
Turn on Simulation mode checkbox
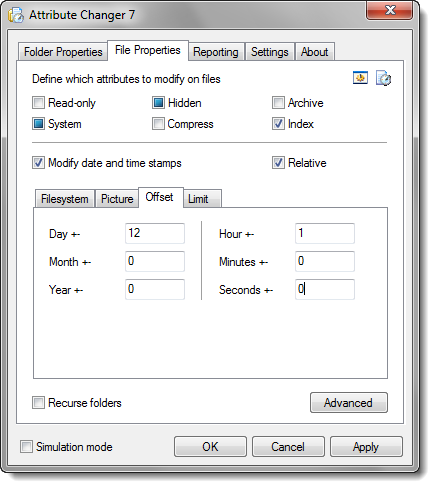[26, 446]
